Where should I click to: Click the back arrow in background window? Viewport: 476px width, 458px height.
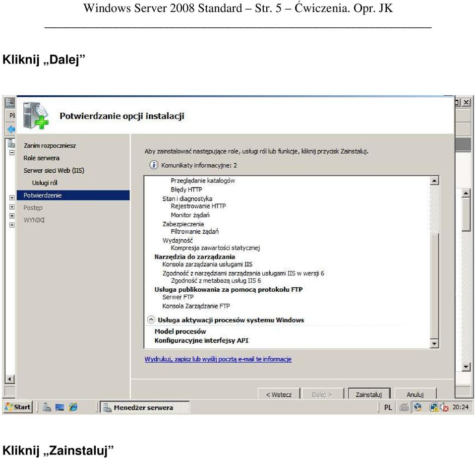pos(11,130)
